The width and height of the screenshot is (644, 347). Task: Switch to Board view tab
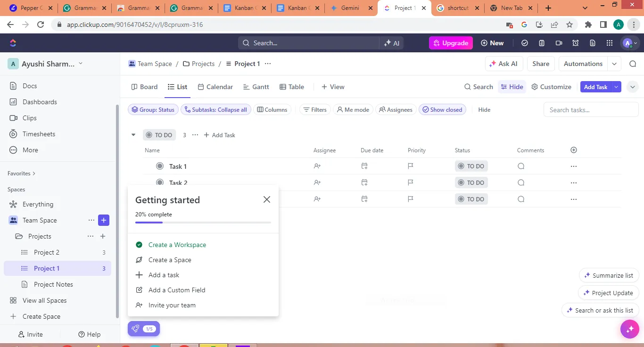click(144, 87)
